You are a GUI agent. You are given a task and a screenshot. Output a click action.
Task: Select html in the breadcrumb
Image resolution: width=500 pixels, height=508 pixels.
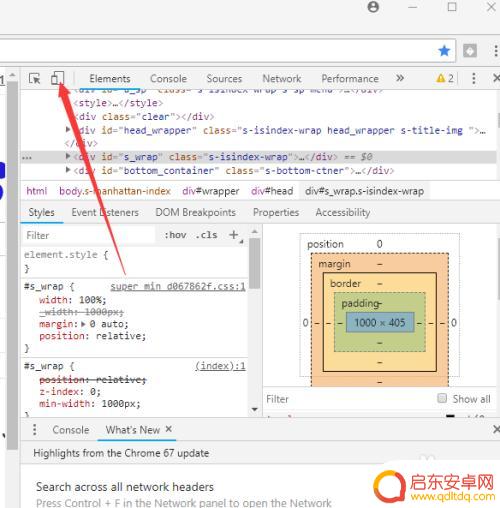37,191
